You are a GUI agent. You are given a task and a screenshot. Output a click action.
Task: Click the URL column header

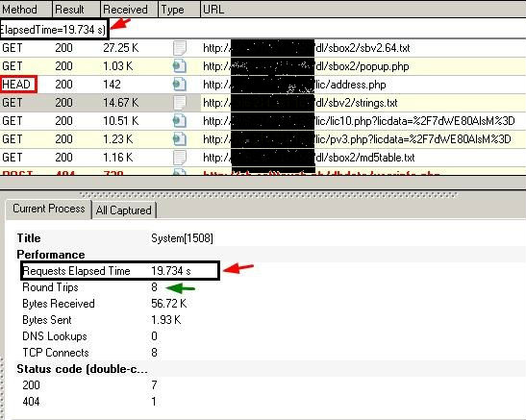(x=363, y=9)
